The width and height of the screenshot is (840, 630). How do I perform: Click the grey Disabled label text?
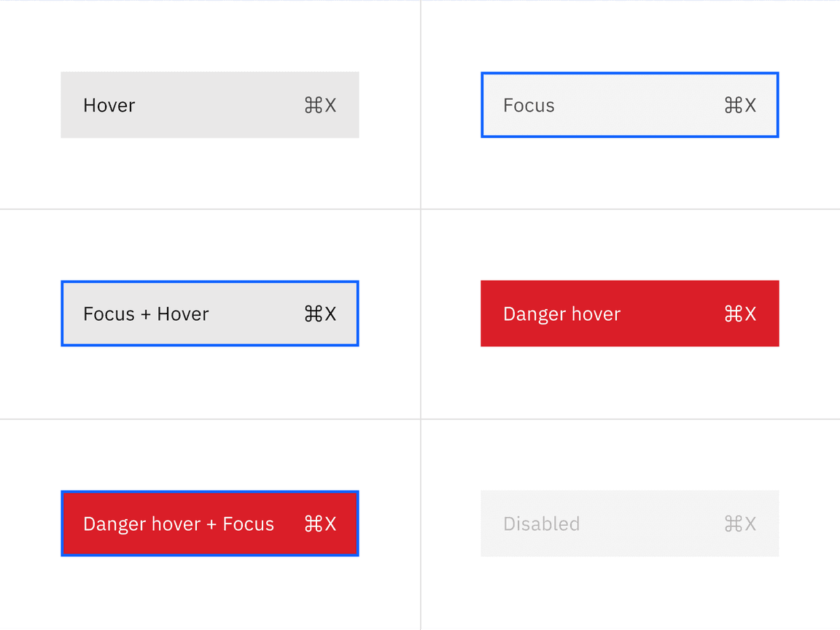click(541, 524)
